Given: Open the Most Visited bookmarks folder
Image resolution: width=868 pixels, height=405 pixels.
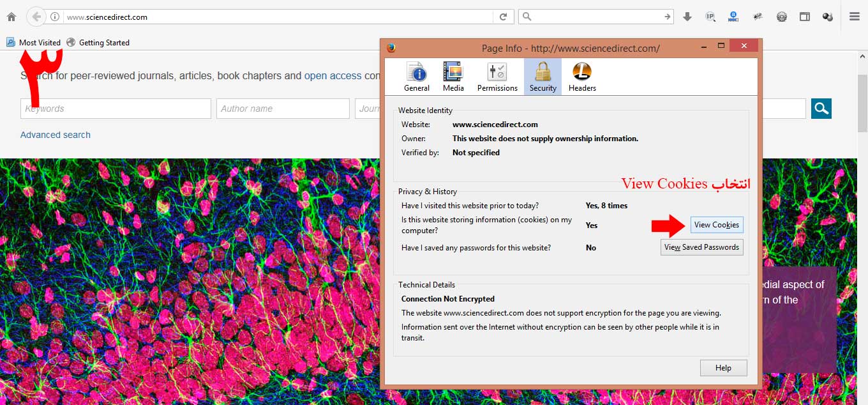Looking at the screenshot, I should (x=33, y=42).
